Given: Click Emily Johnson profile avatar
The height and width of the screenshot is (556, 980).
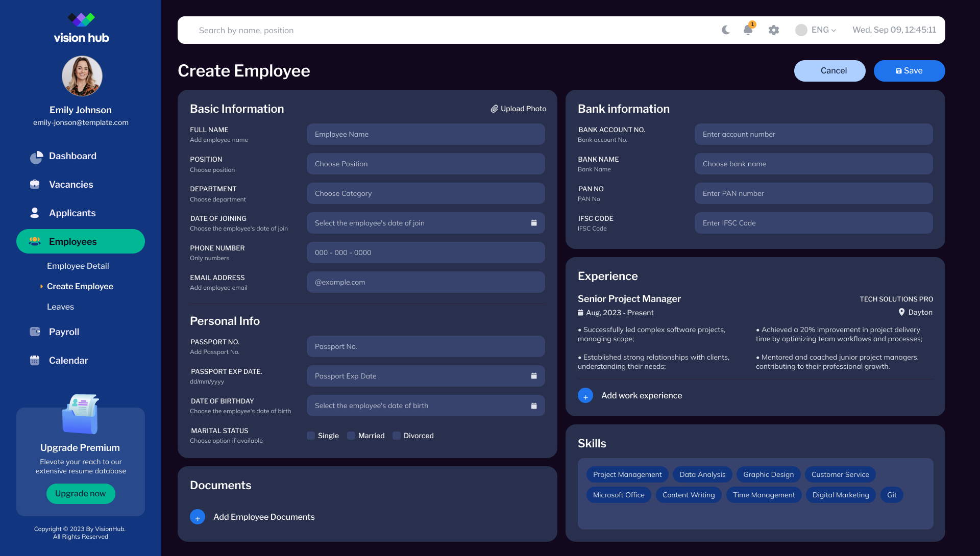Looking at the screenshot, I should (82, 76).
